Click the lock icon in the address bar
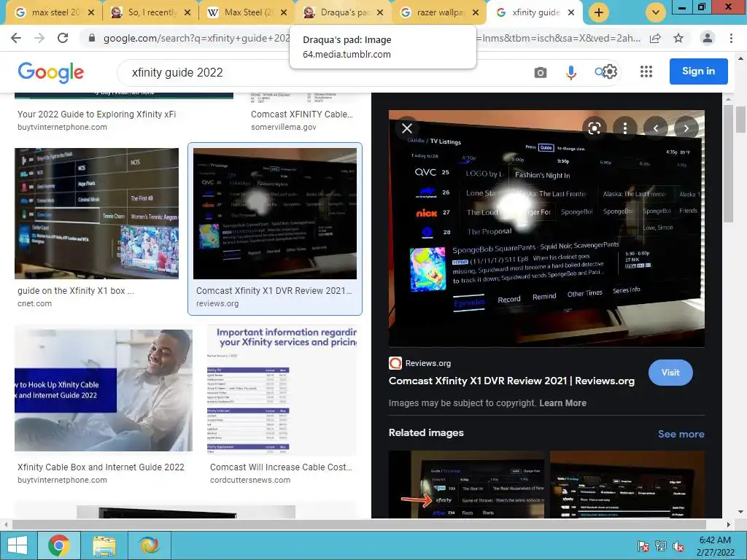This screenshot has height=560, width=747. (93, 38)
